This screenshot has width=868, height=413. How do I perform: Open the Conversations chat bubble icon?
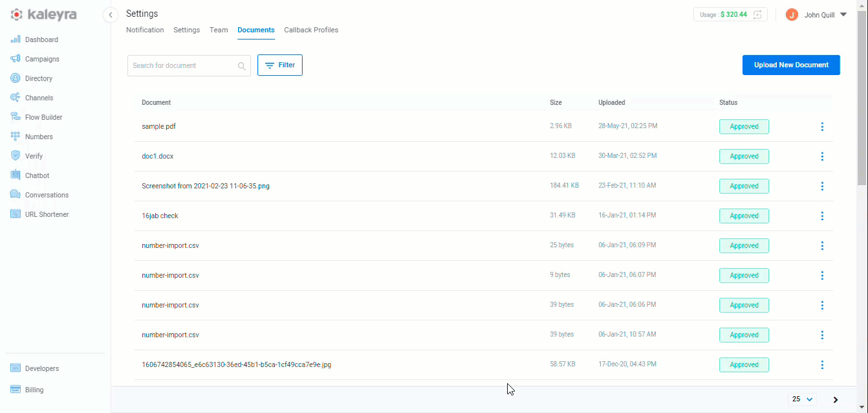16,195
